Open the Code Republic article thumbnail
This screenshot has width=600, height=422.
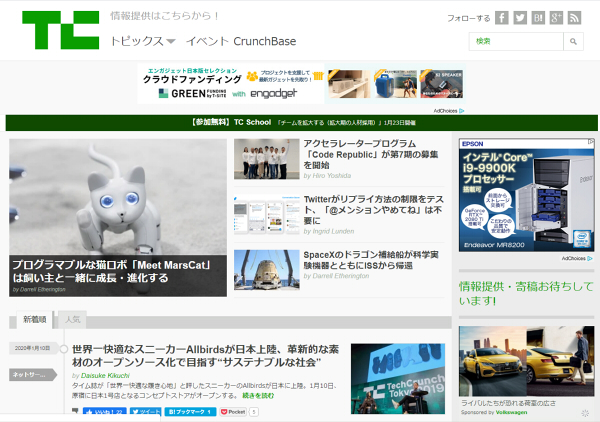[x=267, y=159]
